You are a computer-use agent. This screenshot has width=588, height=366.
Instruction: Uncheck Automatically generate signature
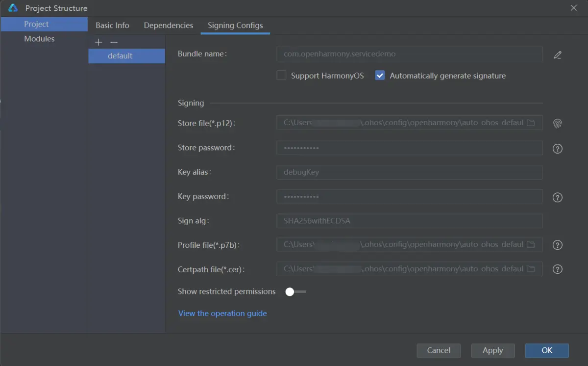coord(380,76)
